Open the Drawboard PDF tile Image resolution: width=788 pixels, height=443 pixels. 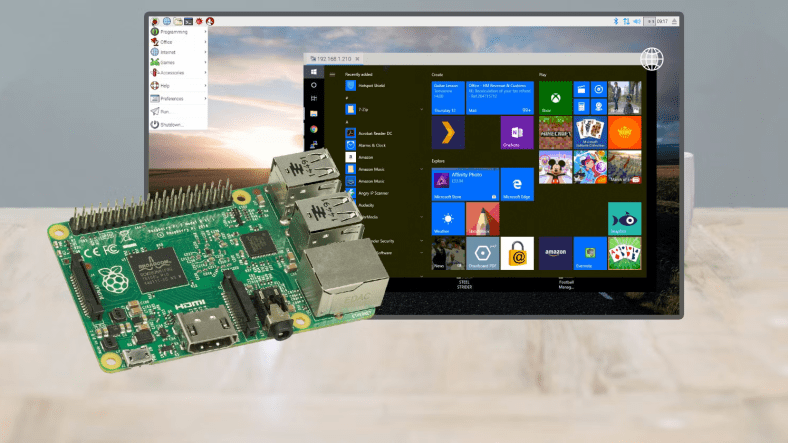tap(482, 254)
